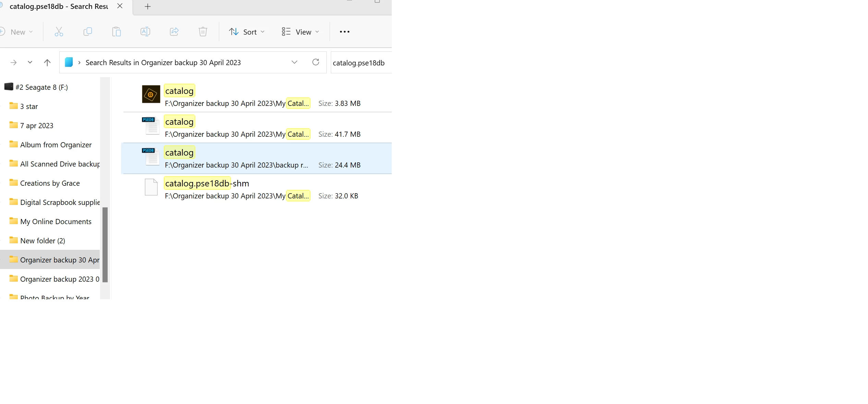
Task: Add a new tab with plus button
Action: pos(148,7)
